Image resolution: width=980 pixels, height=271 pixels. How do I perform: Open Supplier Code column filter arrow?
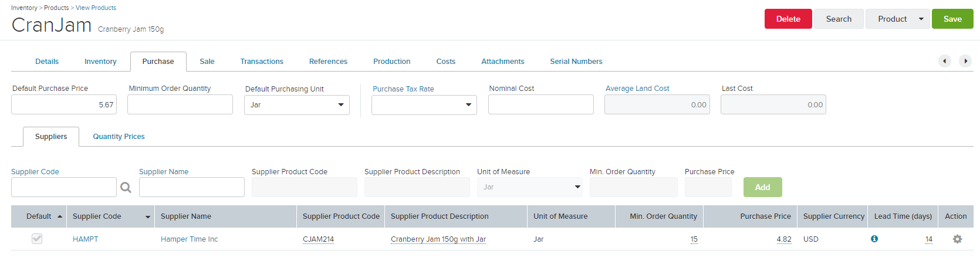click(x=148, y=217)
